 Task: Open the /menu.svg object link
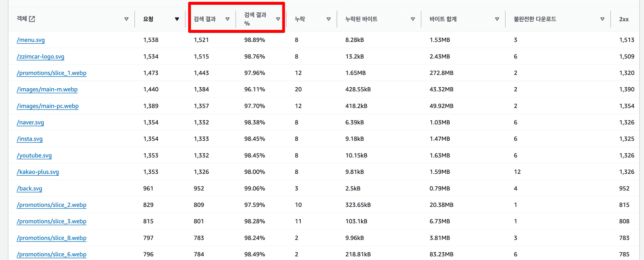click(x=31, y=40)
